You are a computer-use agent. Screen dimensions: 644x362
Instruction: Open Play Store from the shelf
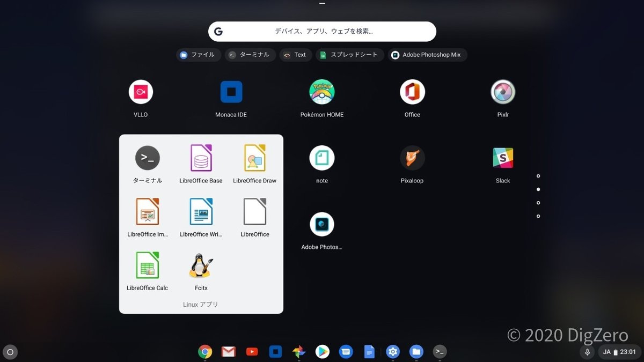323,352
